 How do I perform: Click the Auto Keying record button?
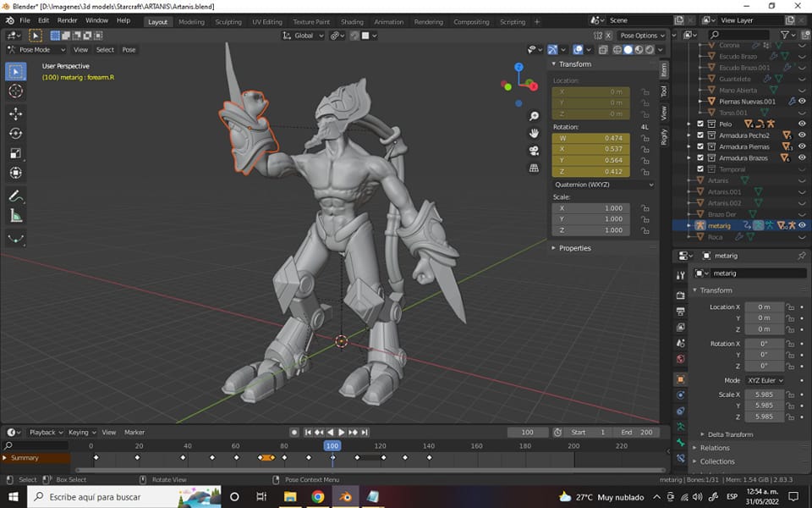tap(294, 433)
